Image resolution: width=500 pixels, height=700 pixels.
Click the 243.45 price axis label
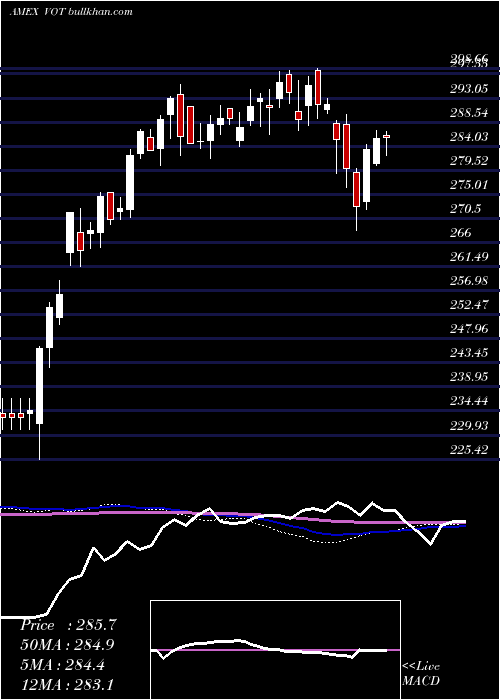click(x=469, y=354)
